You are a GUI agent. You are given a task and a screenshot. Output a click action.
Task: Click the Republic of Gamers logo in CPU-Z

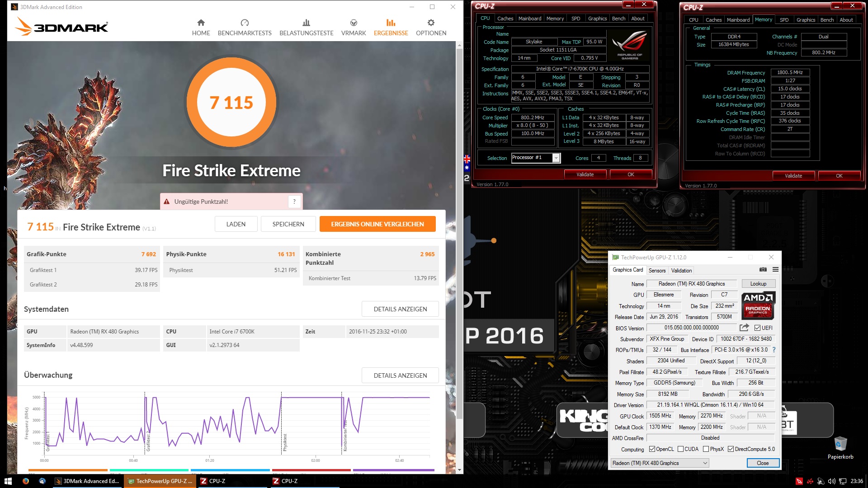click(x=629, y=45)
